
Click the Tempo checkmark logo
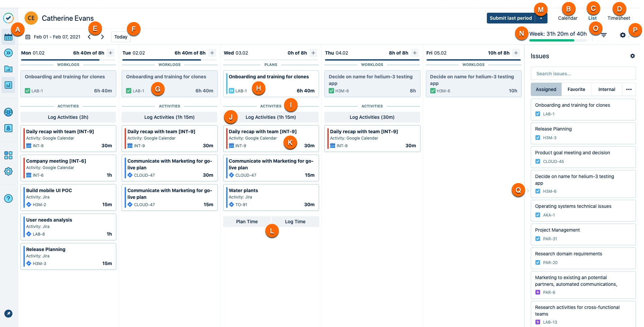pos(8,18)
